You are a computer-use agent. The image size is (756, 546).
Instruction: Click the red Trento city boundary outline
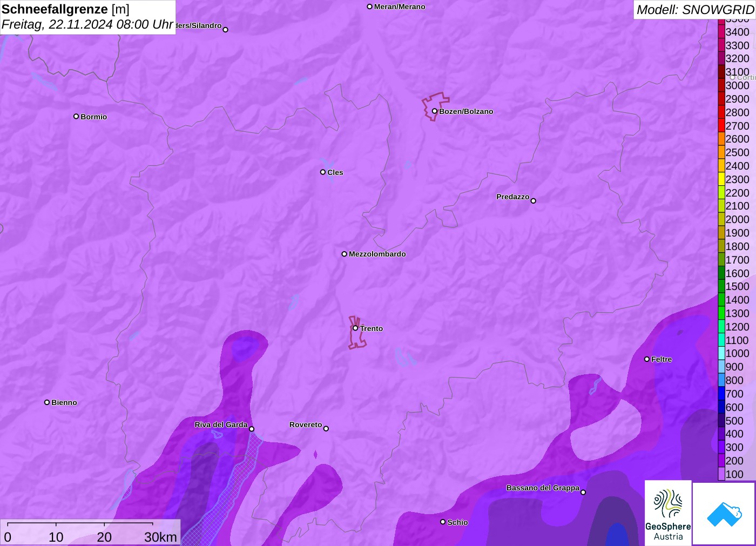(356, 333)
